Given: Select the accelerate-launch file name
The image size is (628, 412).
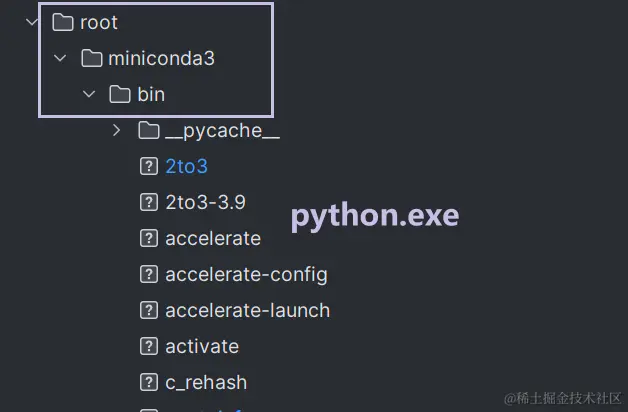Looking at the screenshot, I should (247, 310).
